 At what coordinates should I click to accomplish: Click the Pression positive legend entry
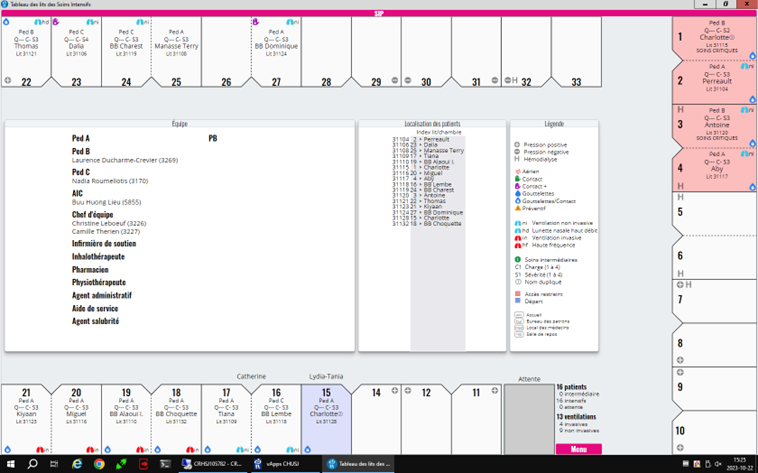tap(544, 145)
